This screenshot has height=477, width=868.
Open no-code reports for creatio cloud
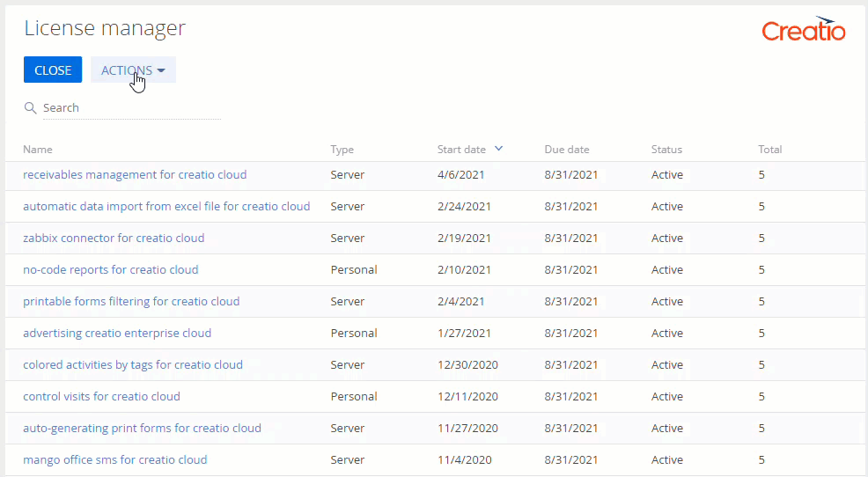point(111,270)
